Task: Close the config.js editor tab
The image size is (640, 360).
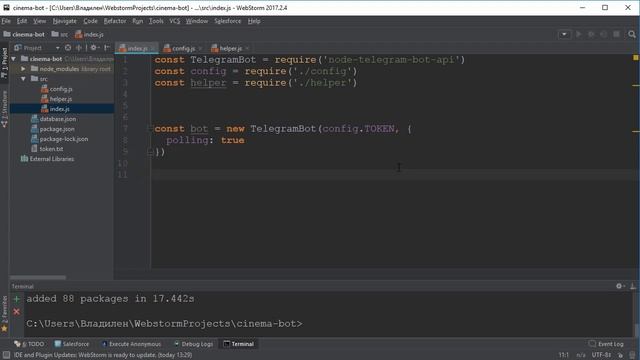Action: click(200, 49)
